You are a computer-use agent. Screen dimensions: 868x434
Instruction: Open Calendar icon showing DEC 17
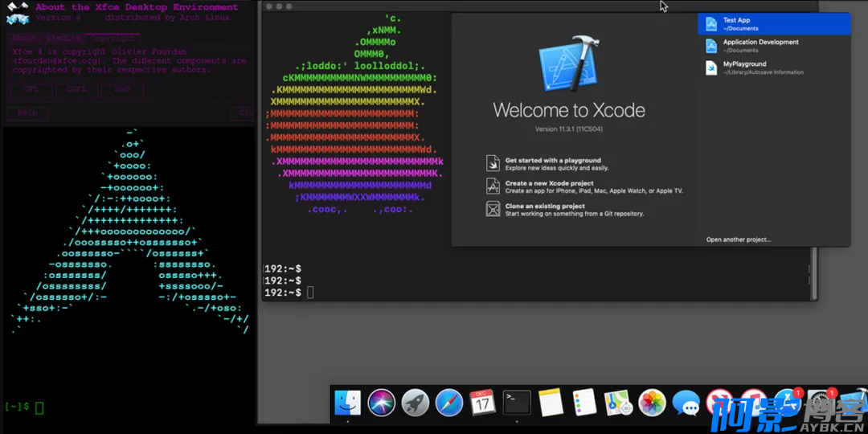[x=483, y=403]
